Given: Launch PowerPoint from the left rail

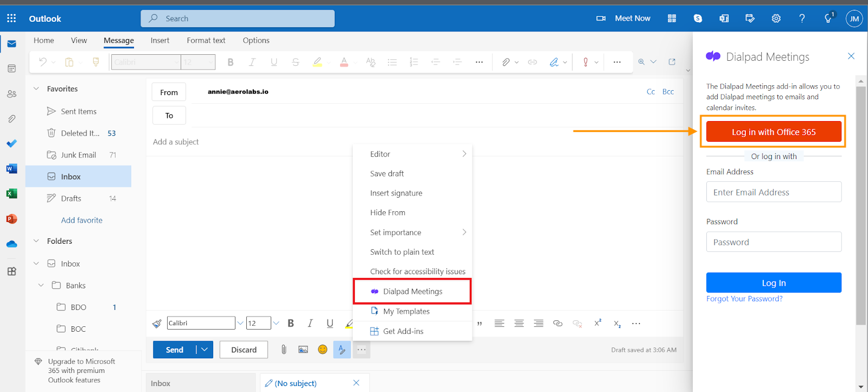Looking at the screenshot, I should pyautogui.click(x=11, y=219).
